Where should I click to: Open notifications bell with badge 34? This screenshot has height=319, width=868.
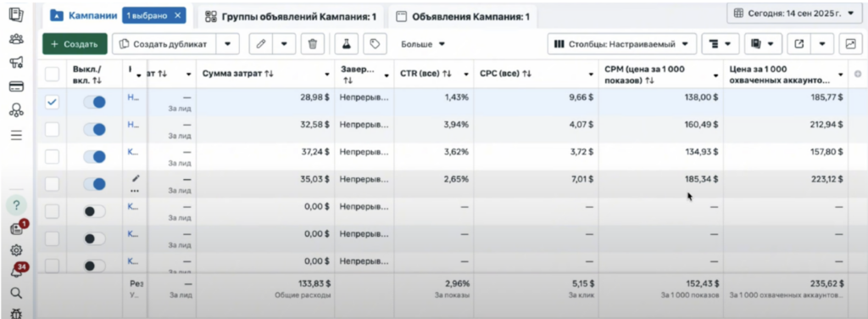click(x=17, y=271)
